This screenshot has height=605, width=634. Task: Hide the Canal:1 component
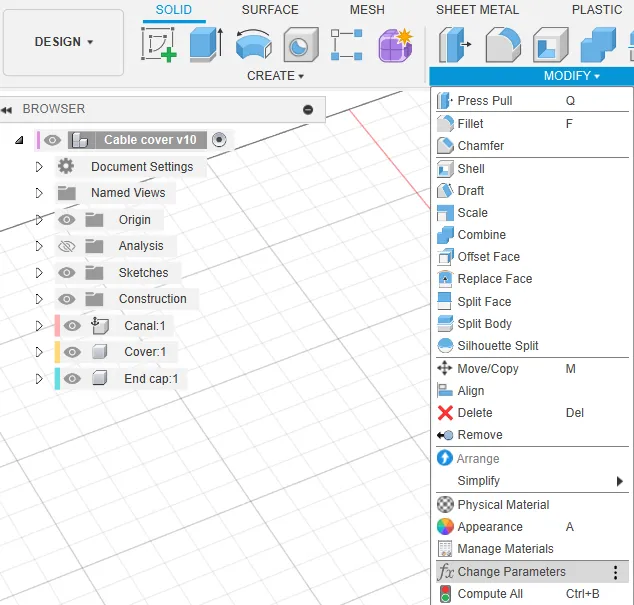(72, 326)
